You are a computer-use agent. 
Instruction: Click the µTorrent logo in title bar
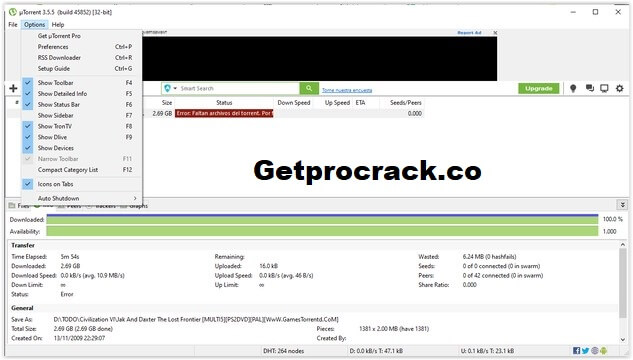pyautogui.click(x=13, y=12)
